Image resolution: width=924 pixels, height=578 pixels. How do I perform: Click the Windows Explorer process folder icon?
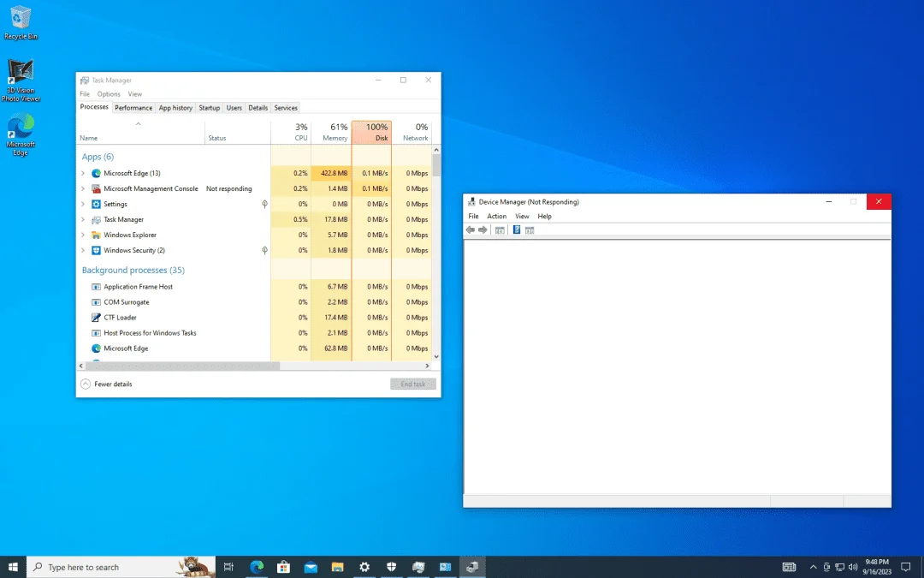click(96, 235)
